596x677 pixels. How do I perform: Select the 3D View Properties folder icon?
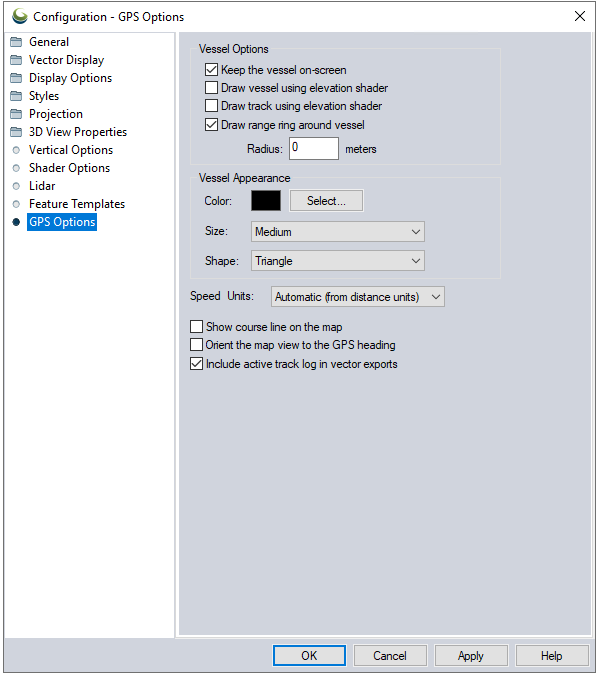point(16,132)
